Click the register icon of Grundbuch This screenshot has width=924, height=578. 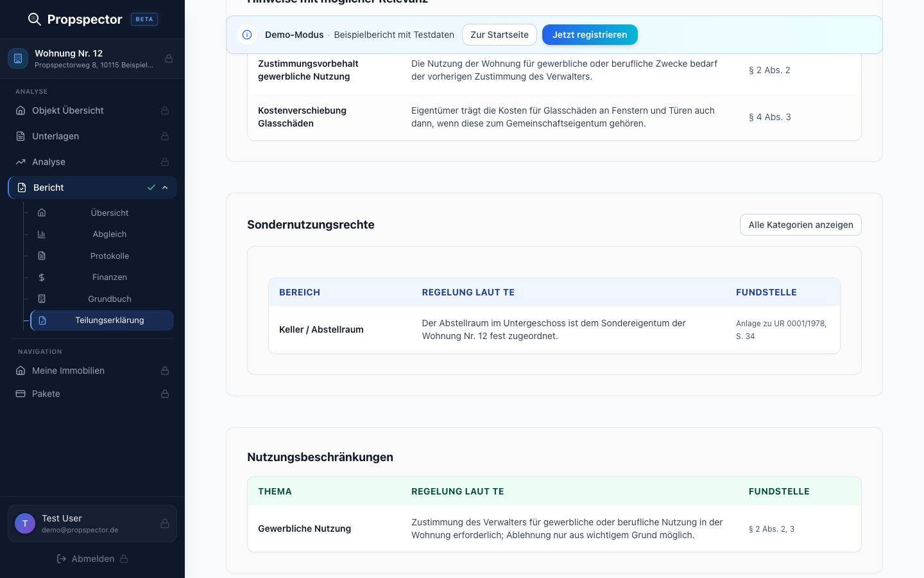[x=42, y=299]
